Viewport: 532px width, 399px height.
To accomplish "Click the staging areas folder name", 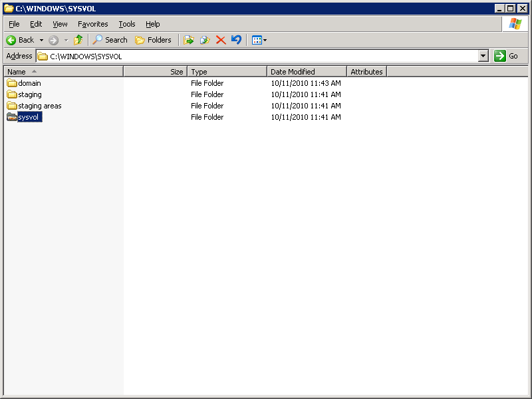I will tap(40, 106).
